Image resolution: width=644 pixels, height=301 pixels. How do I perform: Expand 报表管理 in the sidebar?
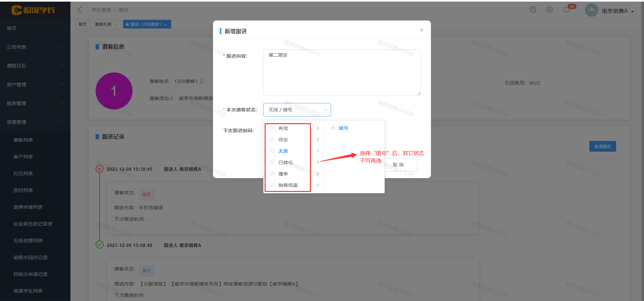point(35,103)
